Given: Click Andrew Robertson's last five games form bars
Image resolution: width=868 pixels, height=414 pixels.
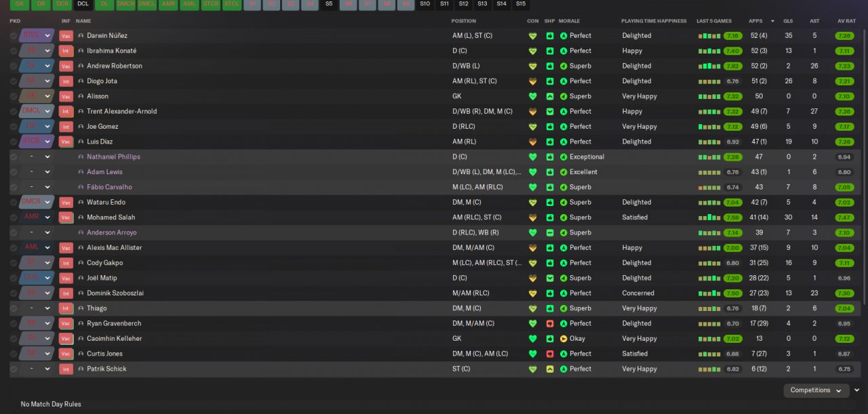Looking at the screenshot, I should 709,66.
